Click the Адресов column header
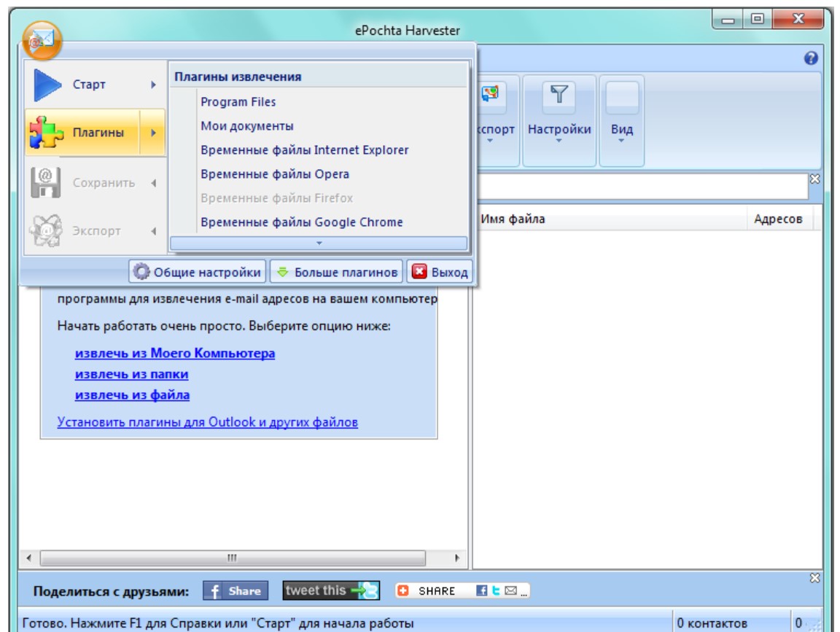This screenshot has height=632, width=840. point(779,219)
